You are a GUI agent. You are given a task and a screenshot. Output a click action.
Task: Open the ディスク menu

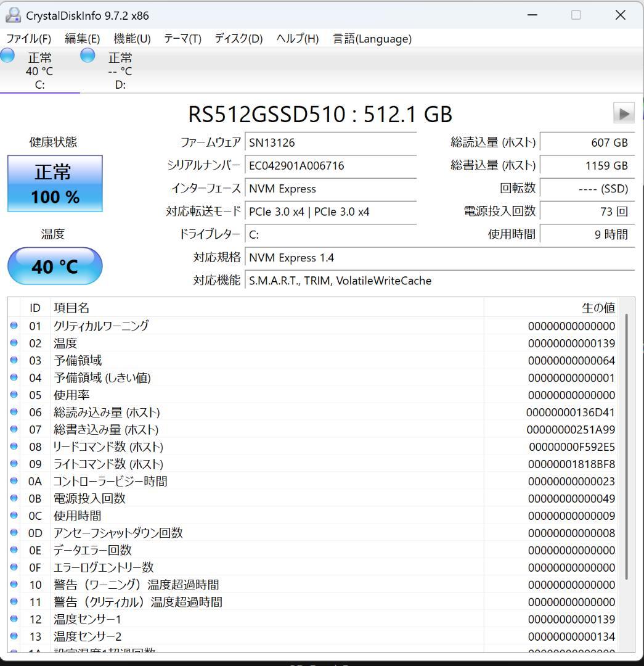238,38
